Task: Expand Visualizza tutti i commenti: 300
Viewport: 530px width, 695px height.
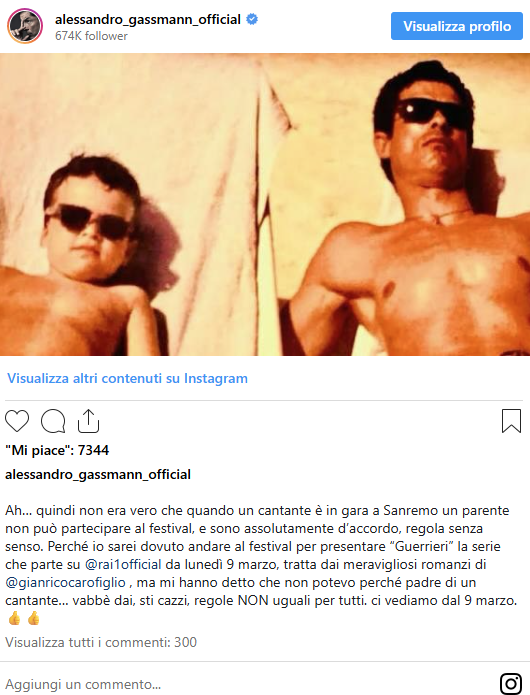Action: click(x=101, y=642)
